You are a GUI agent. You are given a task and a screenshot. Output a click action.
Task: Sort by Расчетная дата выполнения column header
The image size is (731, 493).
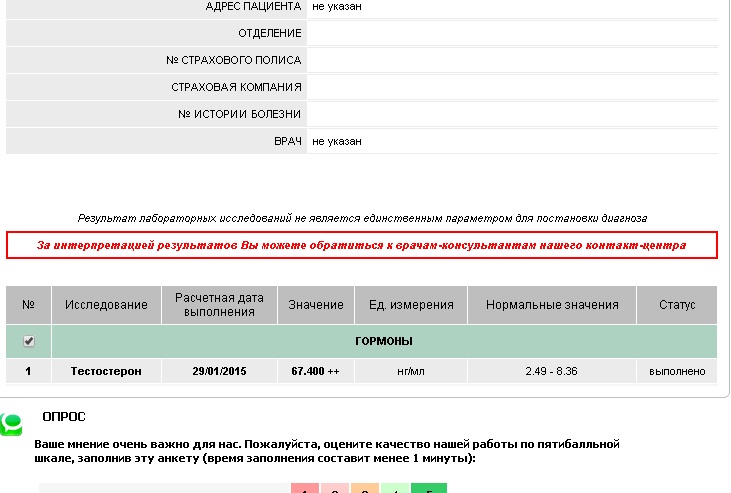point(219,305)
